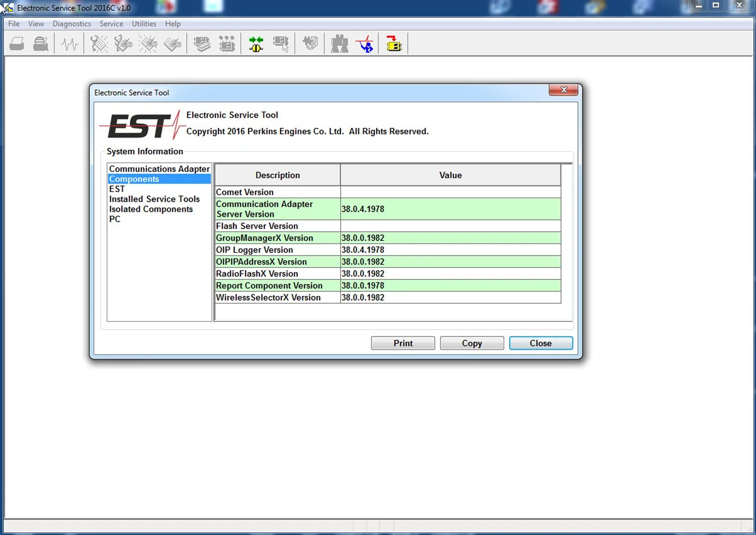Viewport: 756px width, 535px height.
Task: Click the Communication Adapter Server Version value 38.0.4.1978
Action: (363, 209)
